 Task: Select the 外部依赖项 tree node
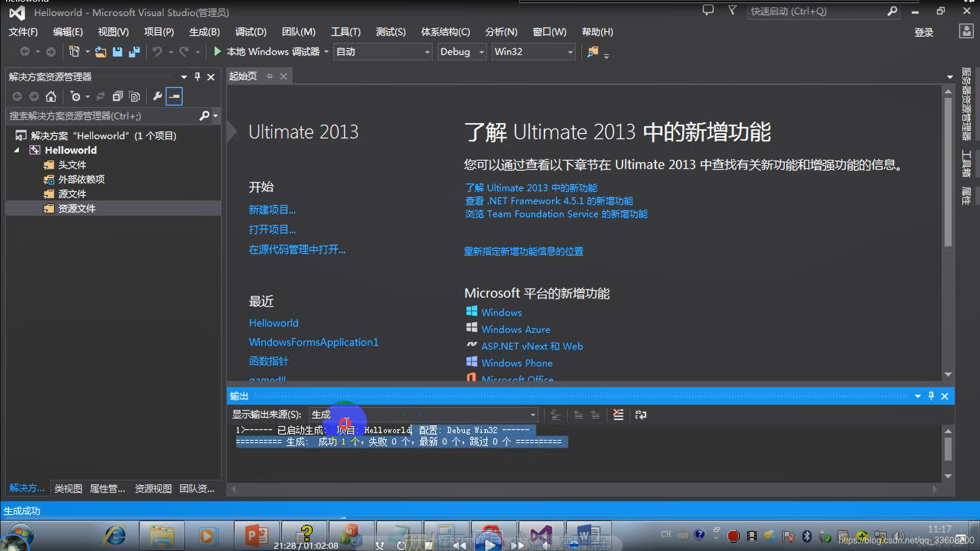[x=81, y=179]
